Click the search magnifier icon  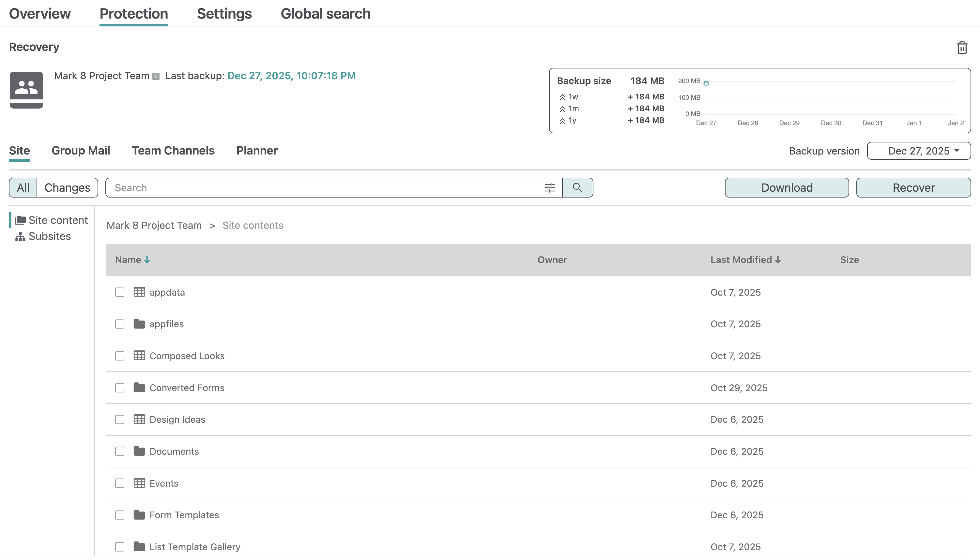tap(577, 188)
